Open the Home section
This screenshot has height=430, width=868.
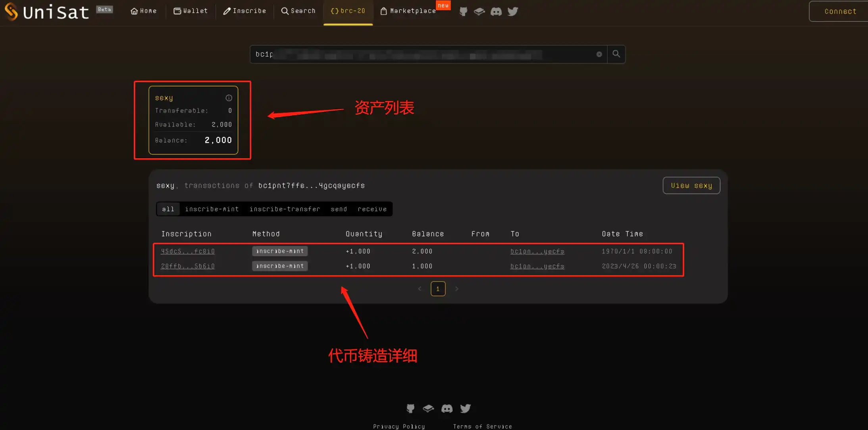coord(143,11)
